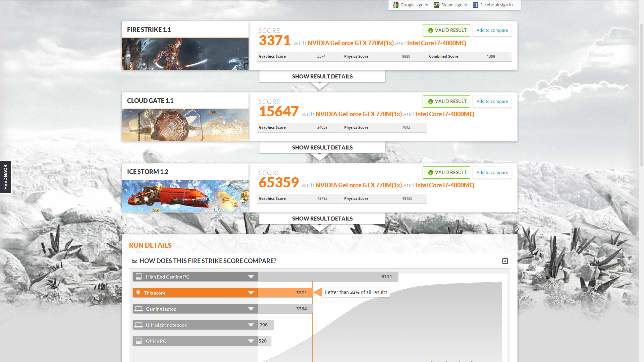Click the Gaming laptop icon
The width and height of the screenshot is (644, 362).
tap(139, 309)
